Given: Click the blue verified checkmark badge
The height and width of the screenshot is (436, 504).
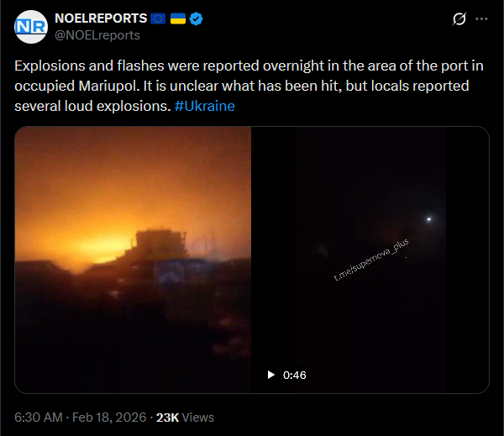Looking at the screenshot, I should coord(196,18).
